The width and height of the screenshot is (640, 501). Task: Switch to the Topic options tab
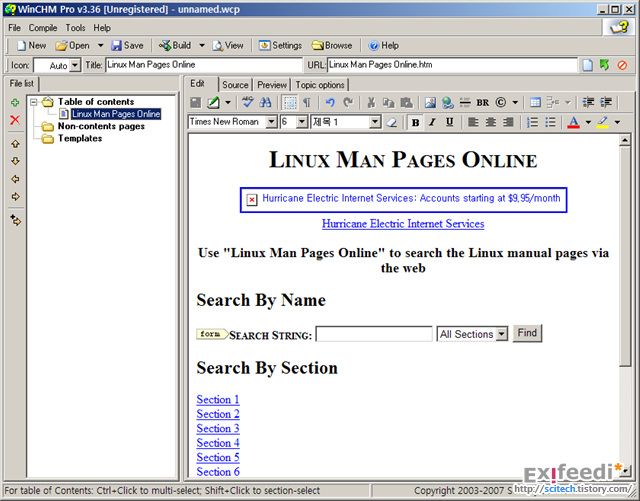click(320, 85)
